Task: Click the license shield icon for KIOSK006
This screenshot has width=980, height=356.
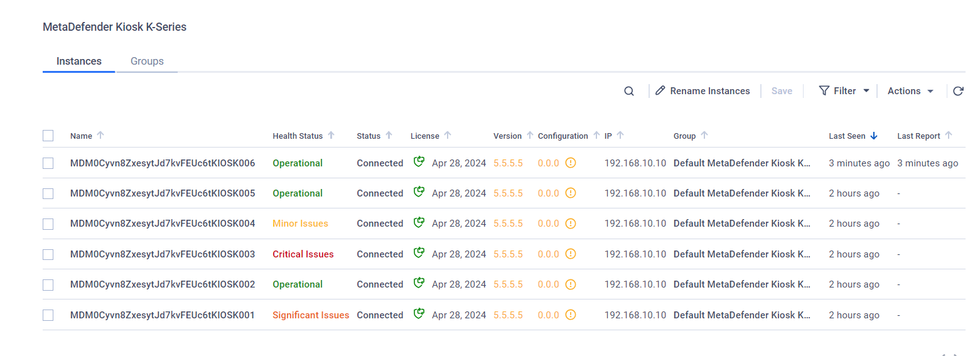Action: tap(419, 162)
